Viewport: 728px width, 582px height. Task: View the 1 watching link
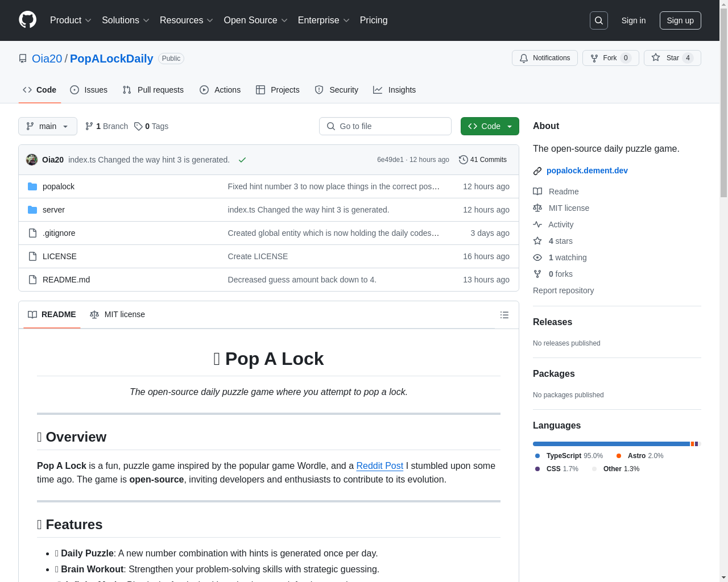(x=560, y=257)
